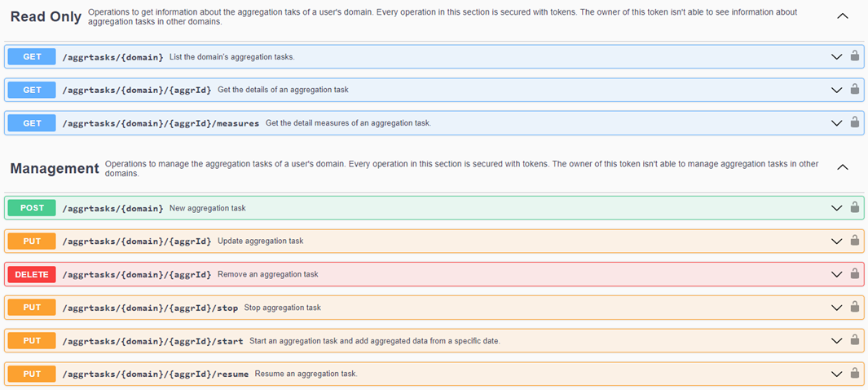Screen dimensions: 868x390
Task: Click 'Stop aggregation task' description
Action: click(282, 308)
